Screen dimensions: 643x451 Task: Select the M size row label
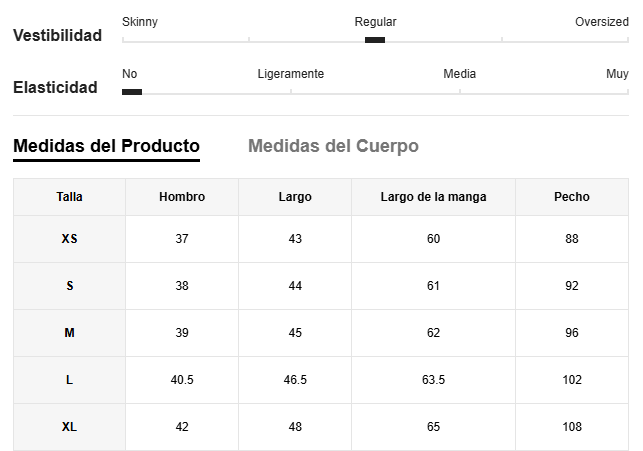(x=69, y=333)
